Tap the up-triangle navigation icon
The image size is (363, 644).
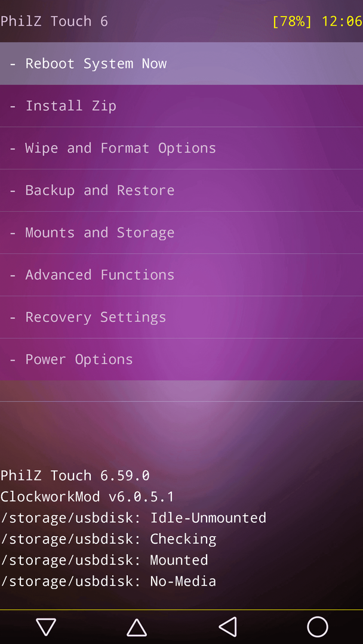pos(137,627)
